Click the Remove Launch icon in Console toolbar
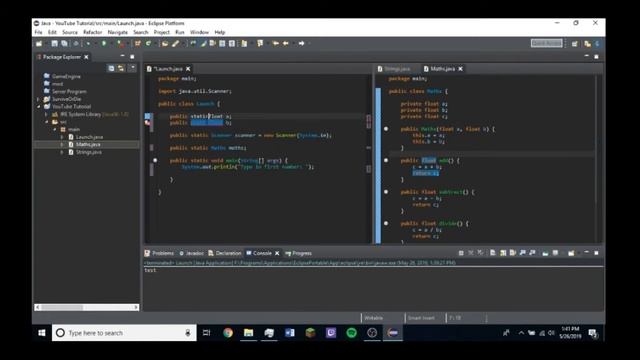Image resolution: width=640 pixels, height=360 pixels. point(471,253)
